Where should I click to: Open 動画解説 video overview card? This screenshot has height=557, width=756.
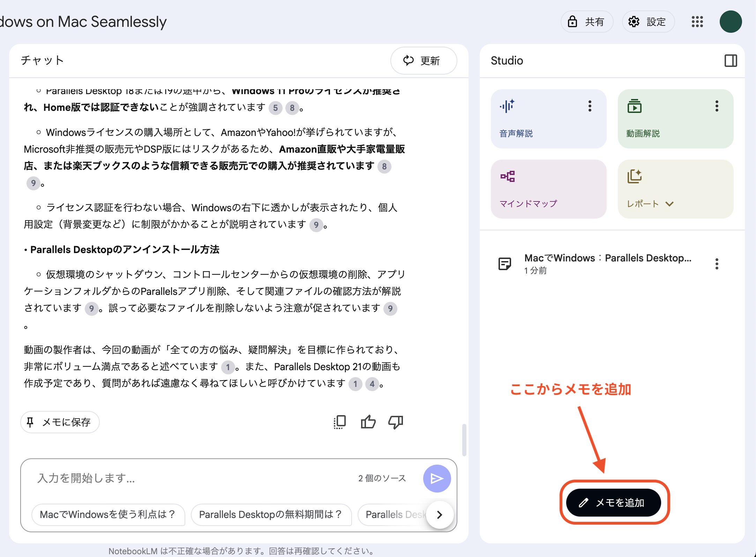(675, 119)
